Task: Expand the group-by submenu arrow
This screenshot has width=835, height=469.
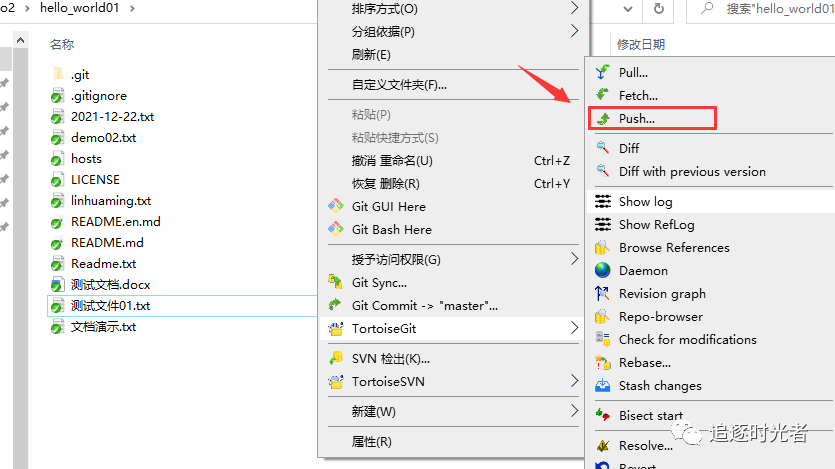Action: click(574, 31)
